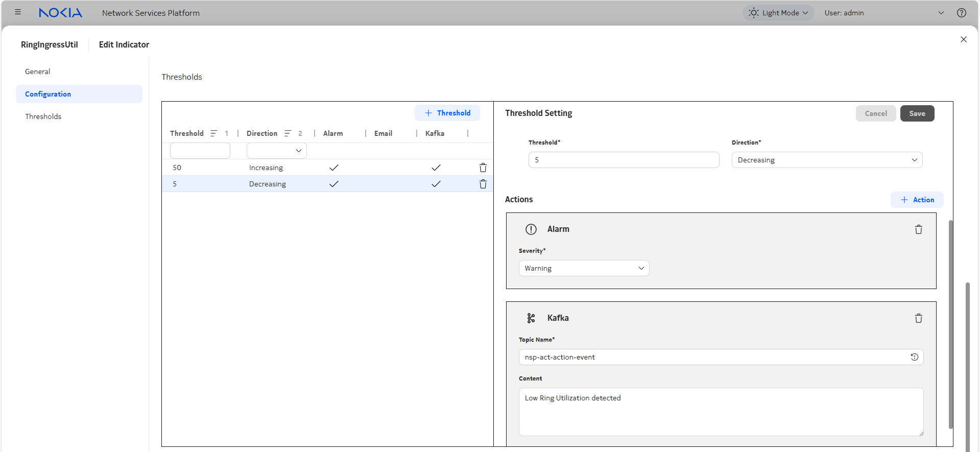The width and height of the screenshot is (980, 452).
Task: Add a new Action
Action: click(x=917, y=200)
